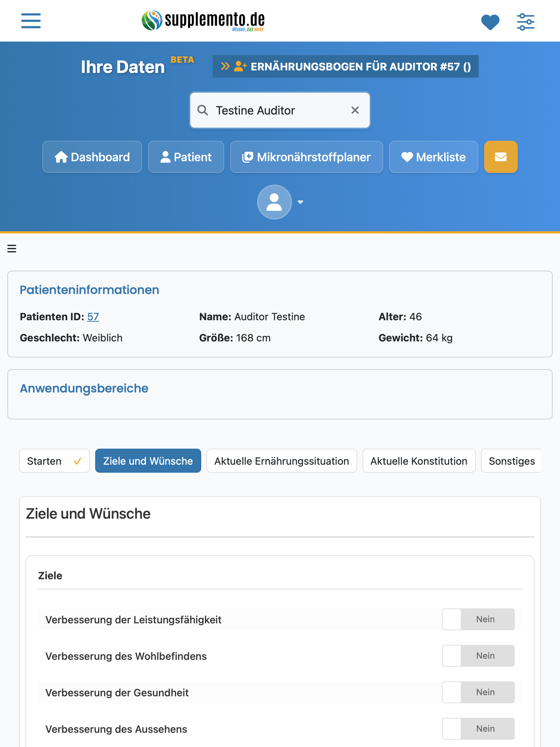The image size is (560, 747).
Task: Toggle Verbesserung der Gesundheit switch
Action: (x=478, y=692)
